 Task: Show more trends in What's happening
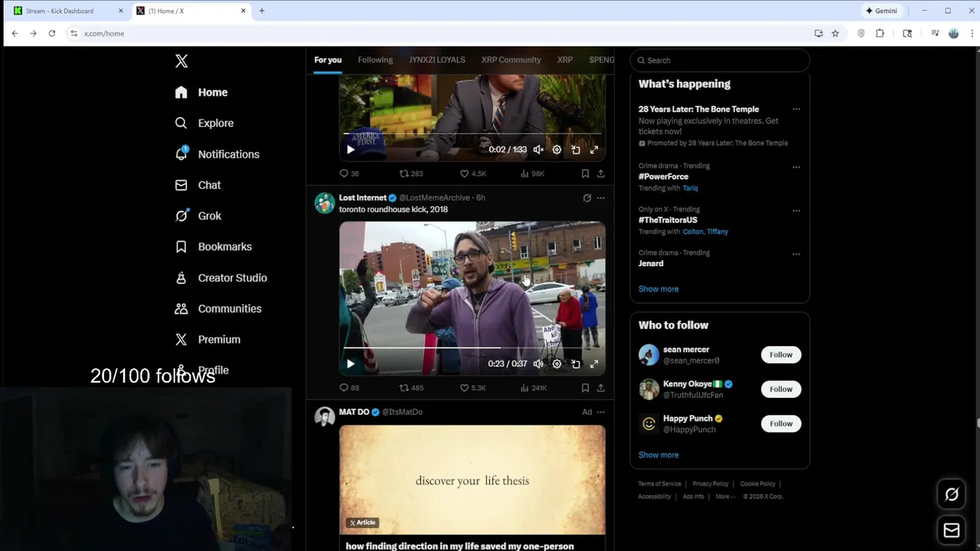(658, 289)
